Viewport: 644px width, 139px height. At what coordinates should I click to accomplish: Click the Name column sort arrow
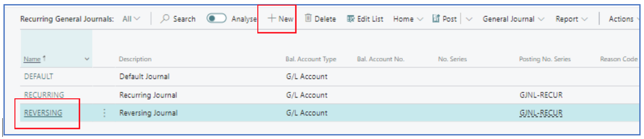44,58
